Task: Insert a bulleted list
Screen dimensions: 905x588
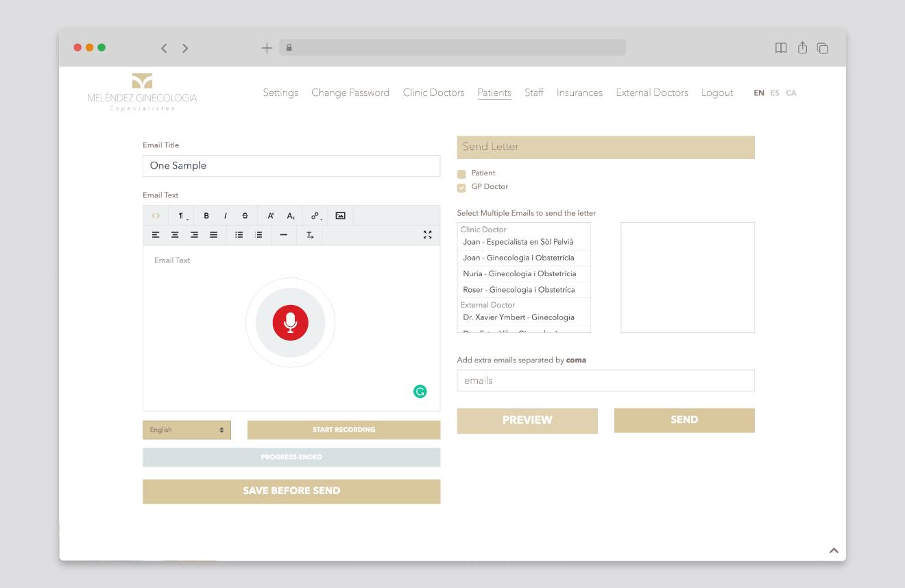Action: click(239, 235)
